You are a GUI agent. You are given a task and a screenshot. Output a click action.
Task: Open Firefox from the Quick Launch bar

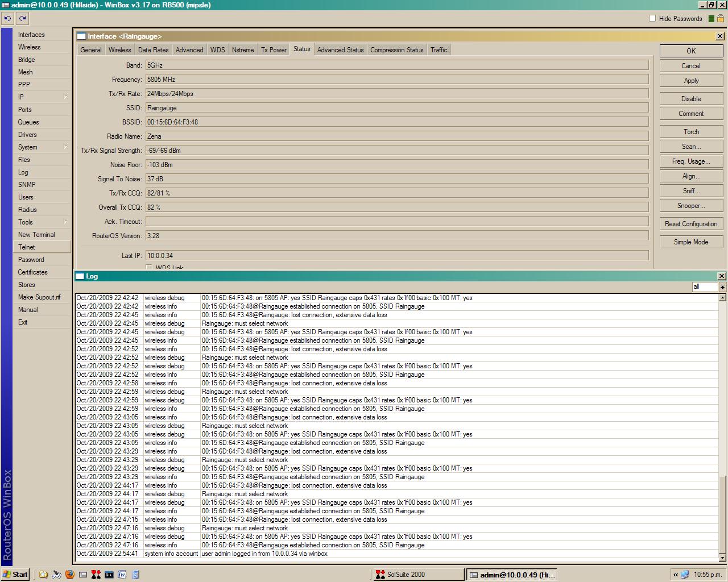coord(69,575)
